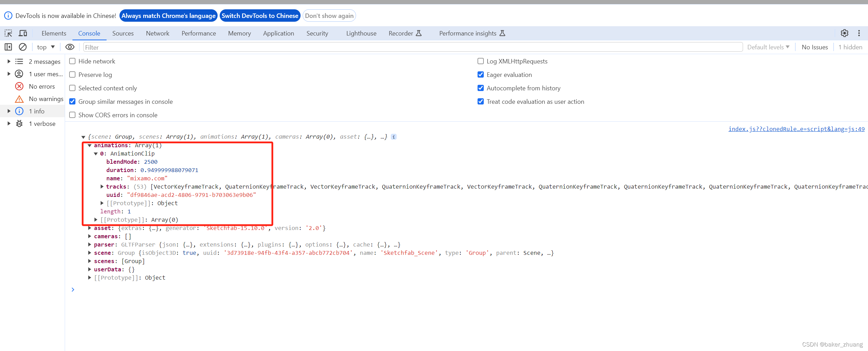
Task: Open index.js source link
Action: click(796, 129)
